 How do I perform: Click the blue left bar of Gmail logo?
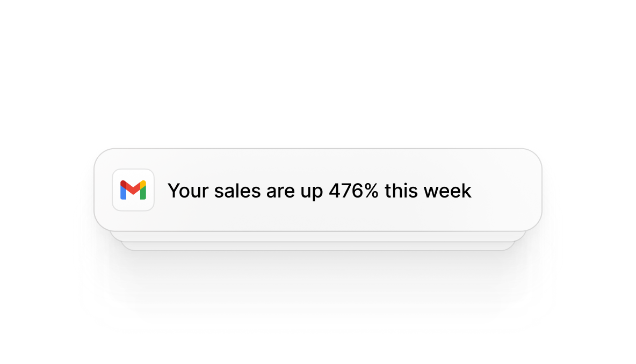124,193
